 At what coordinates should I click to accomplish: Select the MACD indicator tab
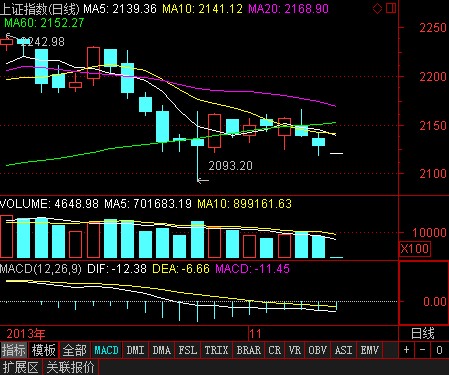pyautogui.click(x=106, y=350)
